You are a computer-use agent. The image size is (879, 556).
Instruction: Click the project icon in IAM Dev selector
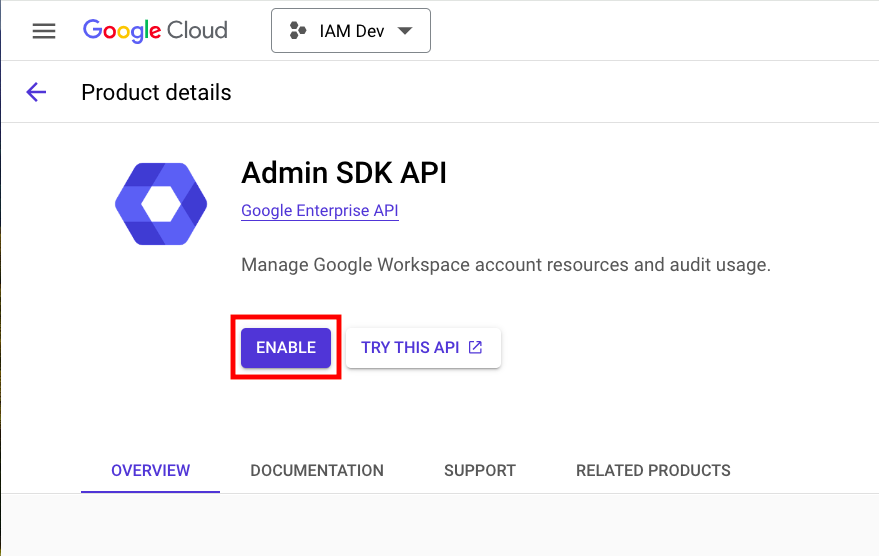(x=298, y=31)
